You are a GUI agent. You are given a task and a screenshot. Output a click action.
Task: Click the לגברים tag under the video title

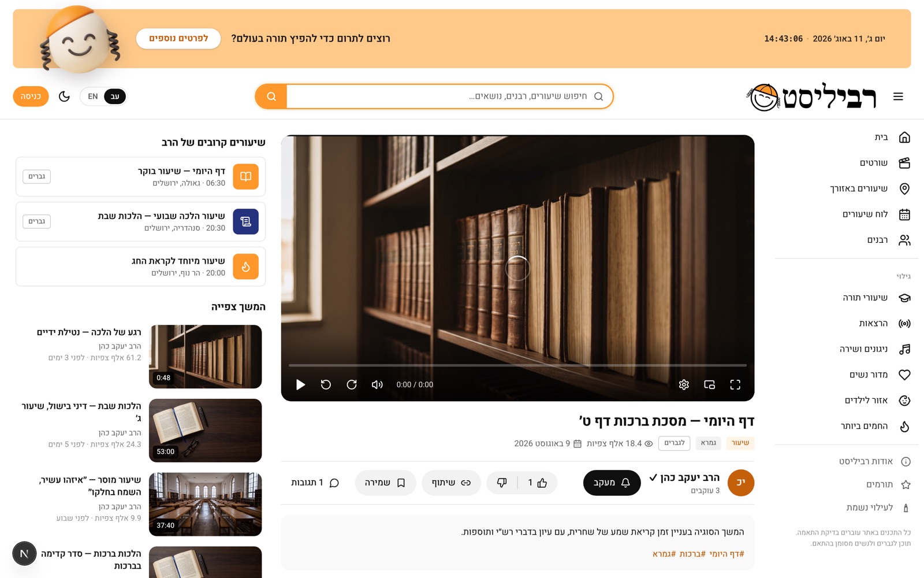675,443
